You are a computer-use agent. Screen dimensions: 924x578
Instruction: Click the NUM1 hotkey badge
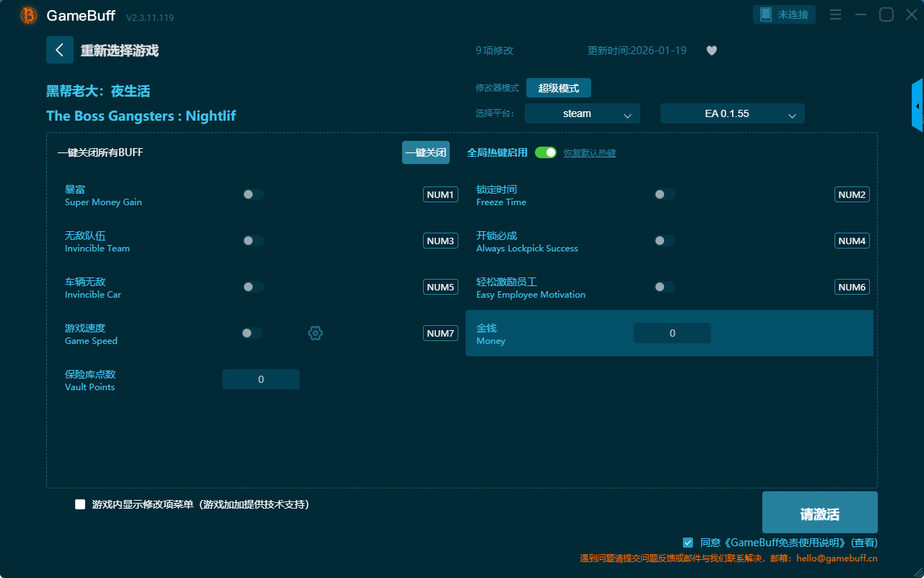tap(440, 194)
